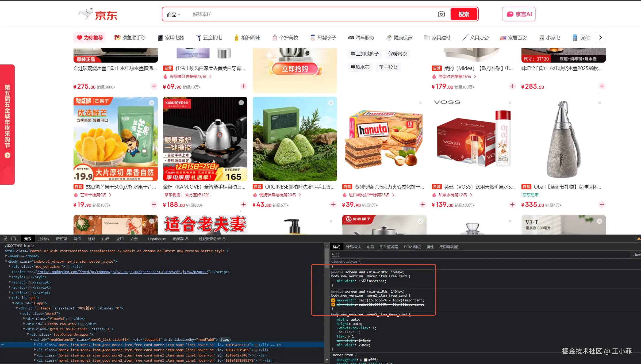Collapse the div id="app" node
641x364 pixels.
tap(10, 298)
